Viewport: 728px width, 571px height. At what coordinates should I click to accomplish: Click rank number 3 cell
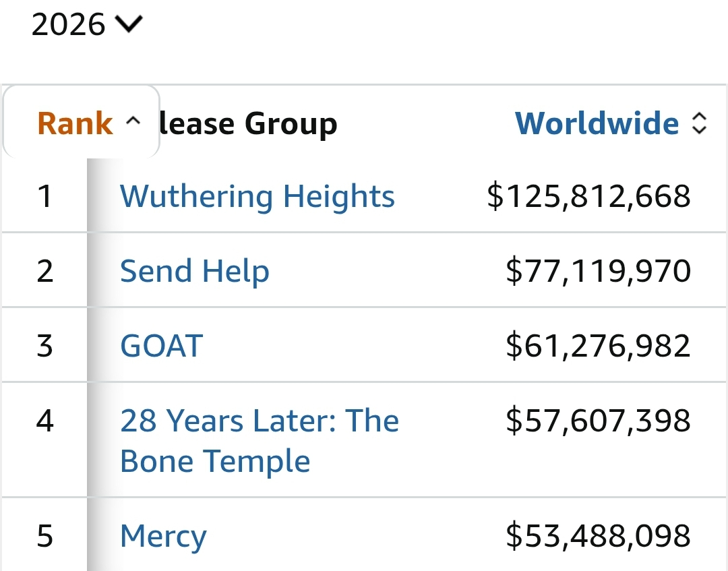point(44,346)
